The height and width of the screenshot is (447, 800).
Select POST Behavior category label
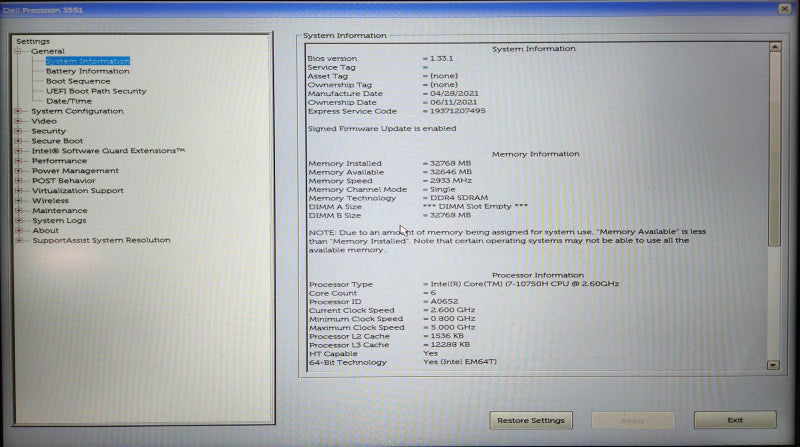click(x=64, y=181)
